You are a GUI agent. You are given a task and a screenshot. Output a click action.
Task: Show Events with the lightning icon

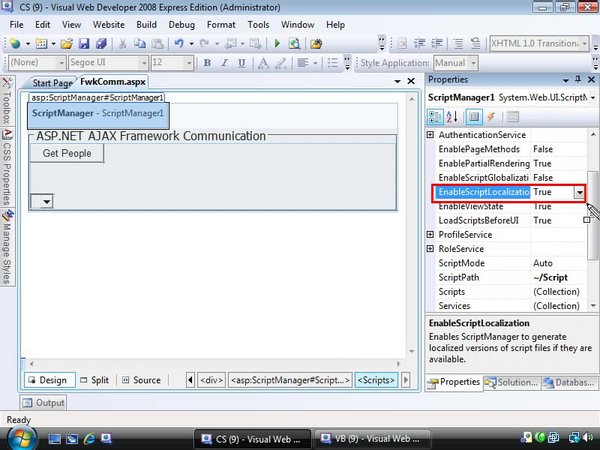491,117
